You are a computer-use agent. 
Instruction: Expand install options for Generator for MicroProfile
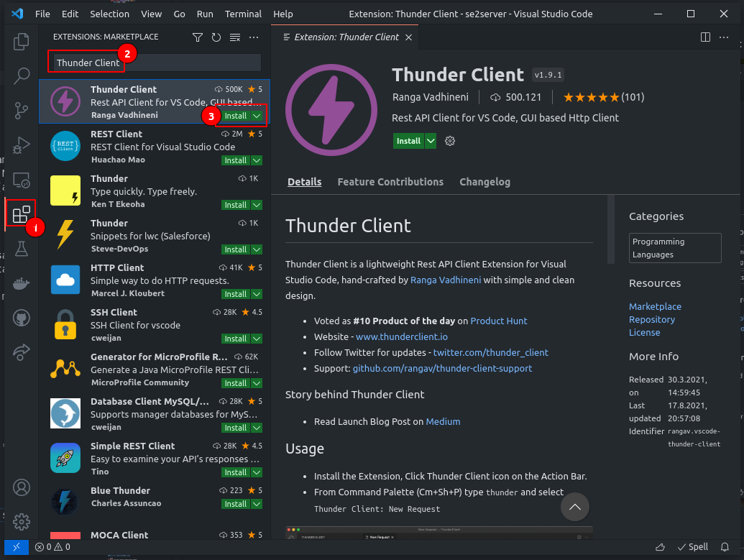pos(257,383)
